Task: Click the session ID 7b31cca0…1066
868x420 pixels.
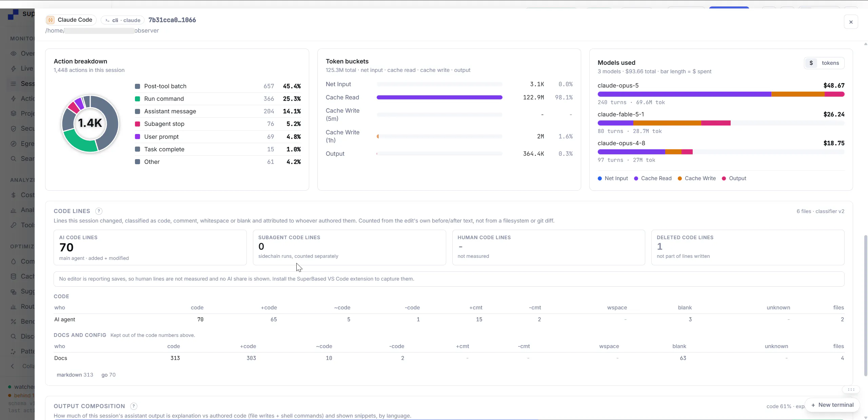Action: [172, 20]
